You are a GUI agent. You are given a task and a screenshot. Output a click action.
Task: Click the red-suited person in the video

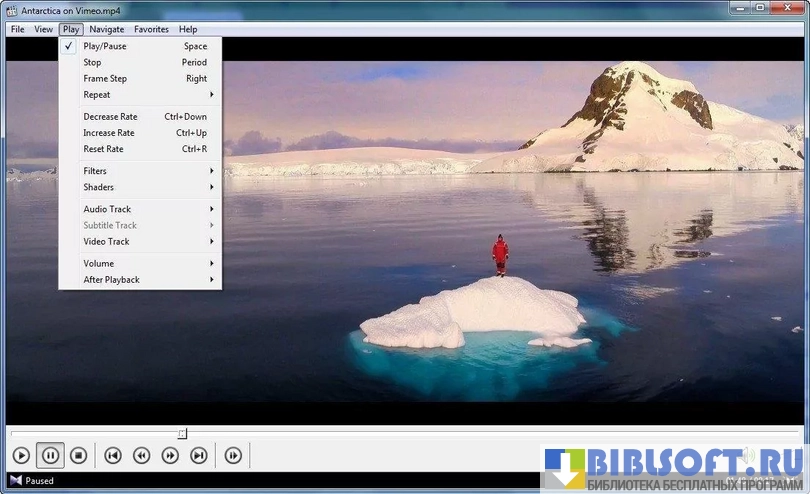pos(499,256)
